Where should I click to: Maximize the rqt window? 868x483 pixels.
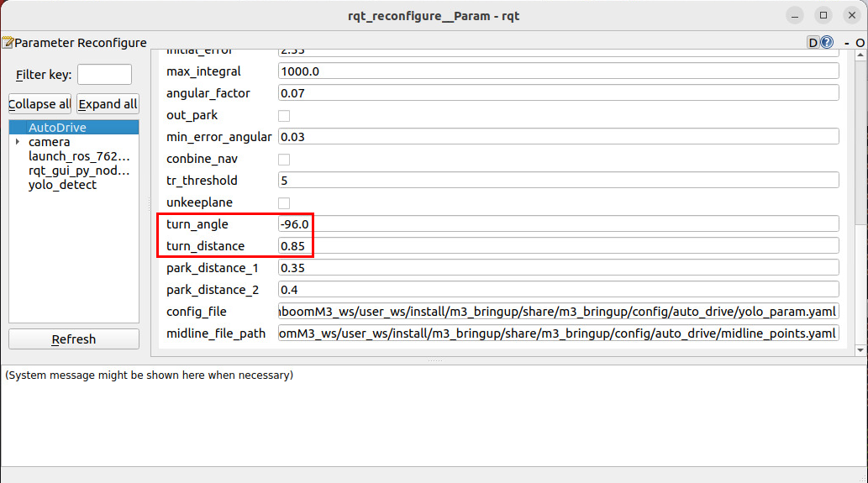[x=823, y=15]
